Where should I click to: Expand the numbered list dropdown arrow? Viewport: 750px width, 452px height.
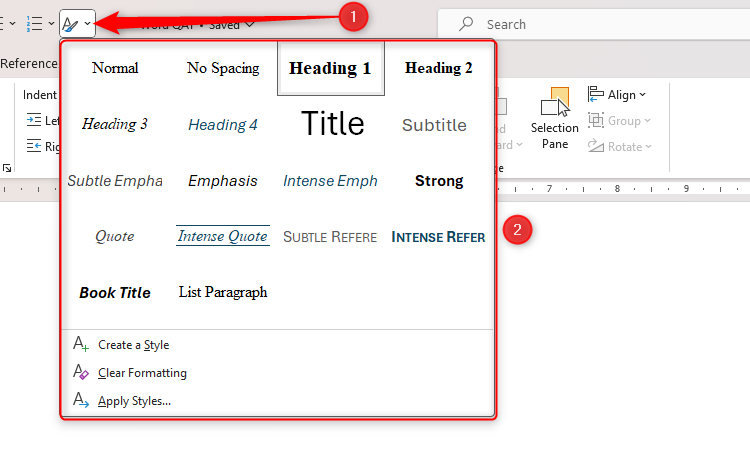pyautogui.click(x=51, y=23)
